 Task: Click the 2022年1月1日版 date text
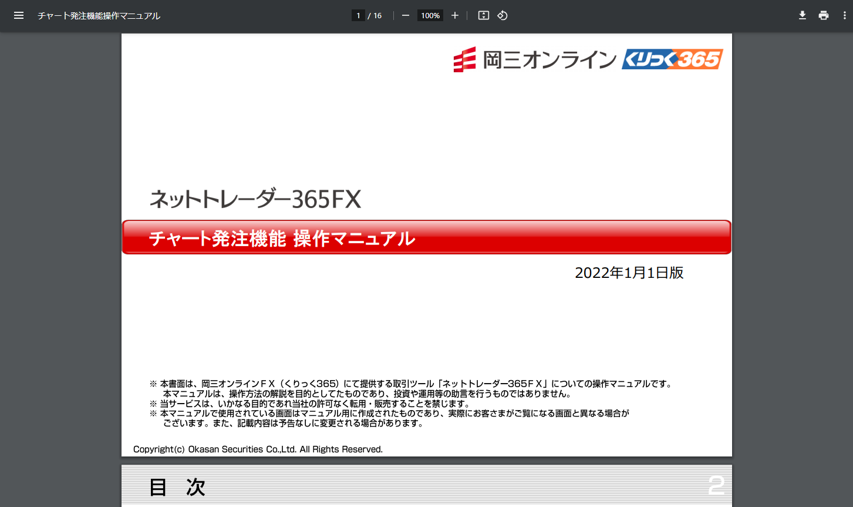pos(629,273)
